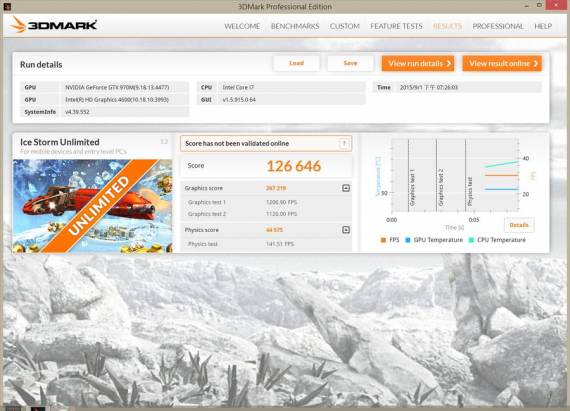Click the 3DMark logo in the header
Image resolution: width=570 pixels, height=411 pixels.
[53, 25]
